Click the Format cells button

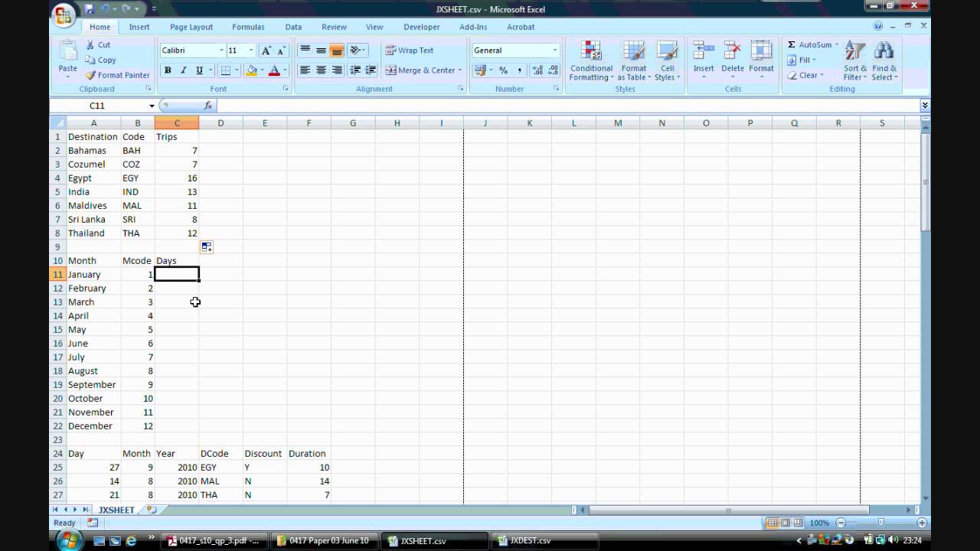coord(761,60)
